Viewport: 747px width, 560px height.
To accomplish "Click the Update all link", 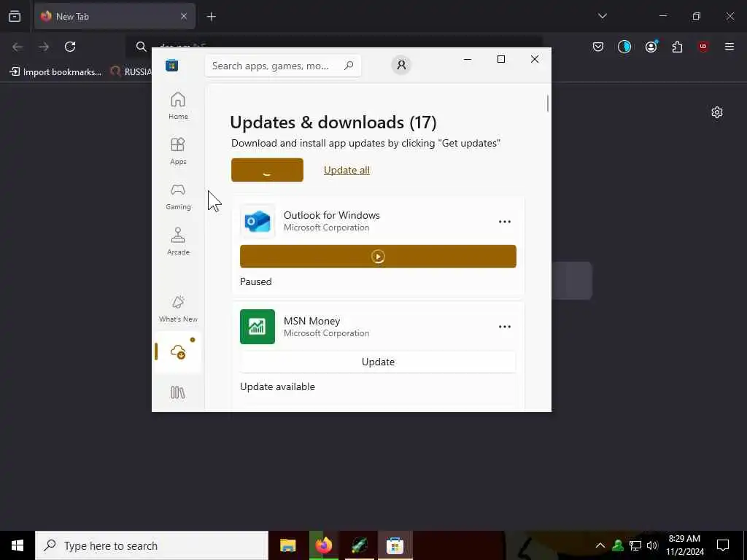I will pyautogui.click(x=347, y=170).
